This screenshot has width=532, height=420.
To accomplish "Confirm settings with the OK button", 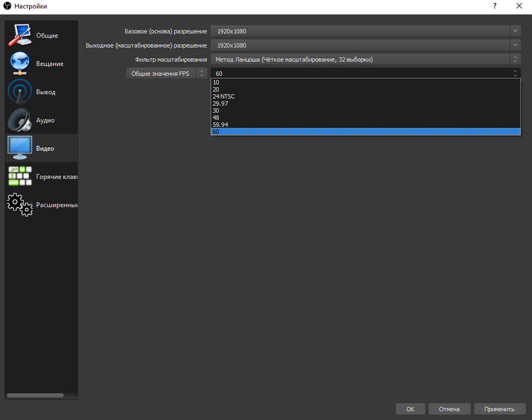I will (410, 409).
